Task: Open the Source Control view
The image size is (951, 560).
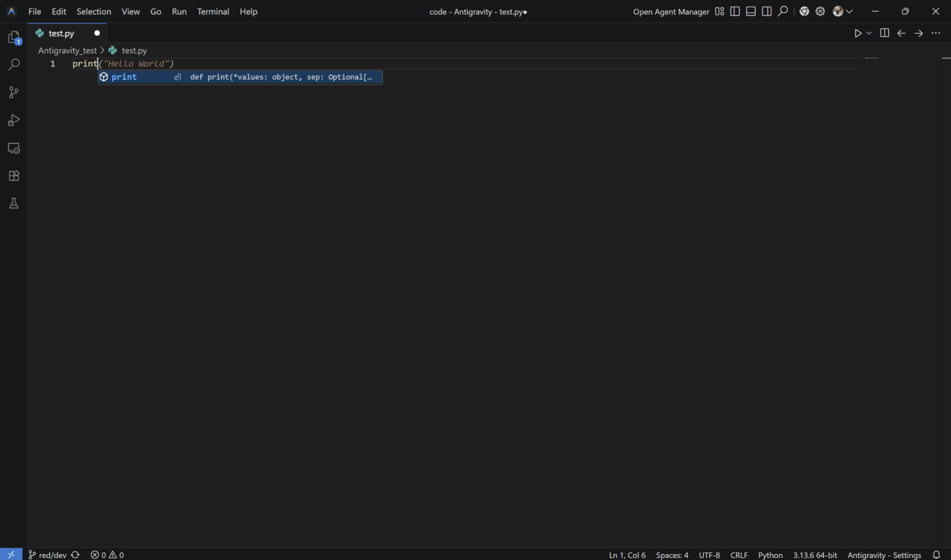Action: point(14,92)
